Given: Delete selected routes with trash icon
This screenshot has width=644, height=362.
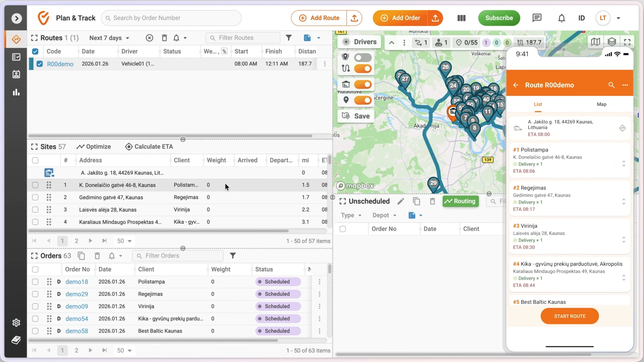Looking at the screenshot, I should 164,38.
